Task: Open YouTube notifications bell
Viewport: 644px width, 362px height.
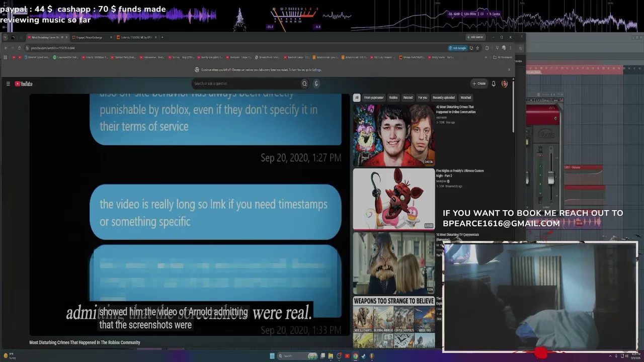Action: (x=494, y=83)
